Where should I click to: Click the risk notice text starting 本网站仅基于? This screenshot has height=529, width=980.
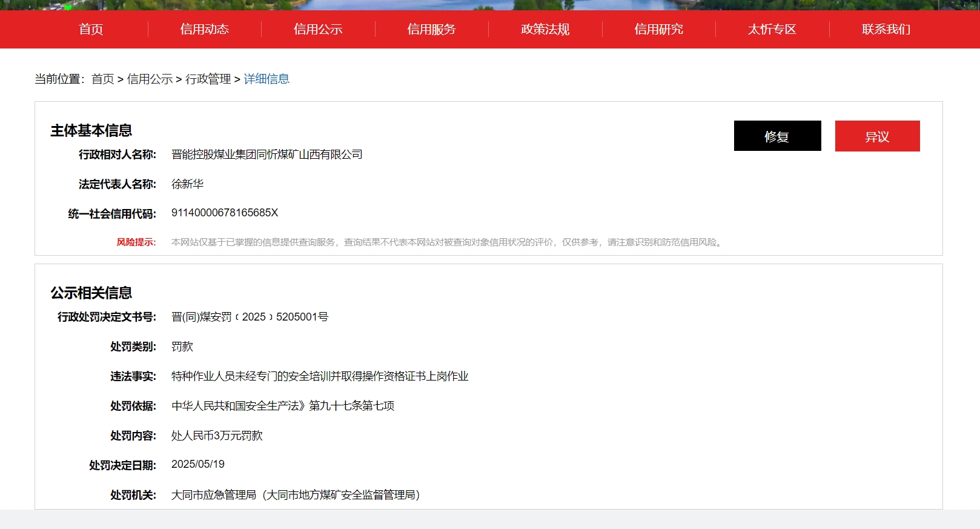[x=448, y=242]
